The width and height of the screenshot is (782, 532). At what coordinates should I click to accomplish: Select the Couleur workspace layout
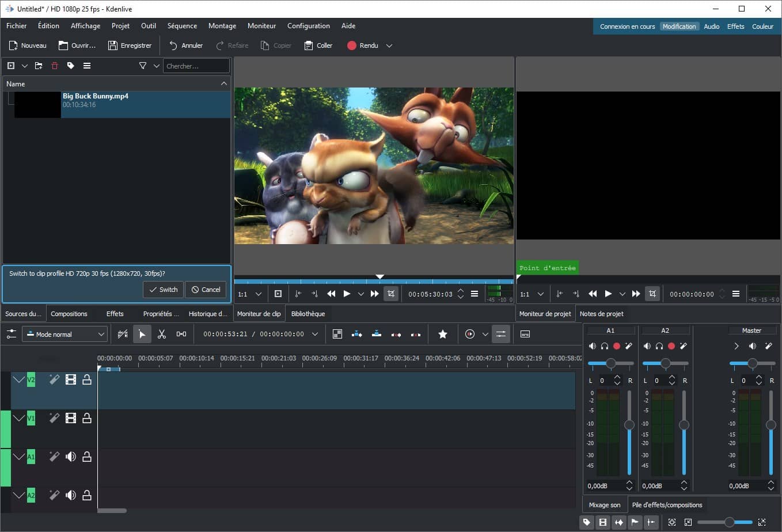click(762, 26)
